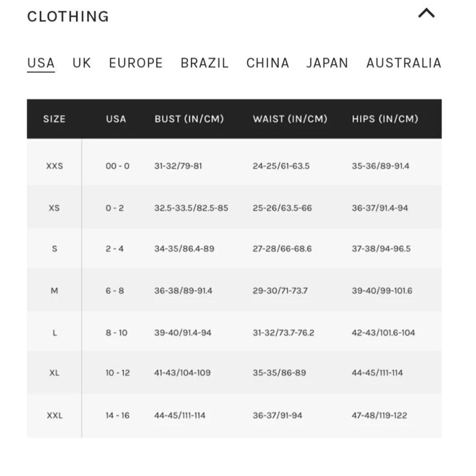This screenshot has width=476, height=476.
Task: Open the EUROPE size tab
Action: (x=136, y=63)
